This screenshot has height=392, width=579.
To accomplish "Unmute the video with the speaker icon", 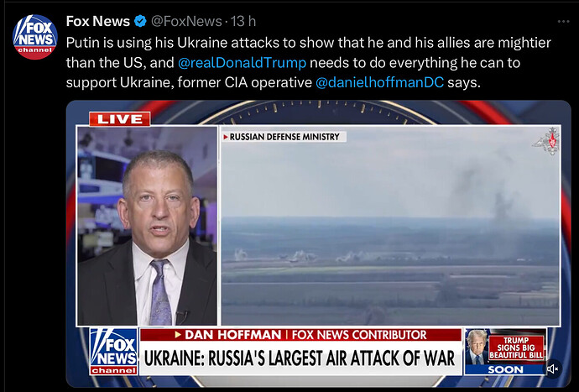I will [x=553, y=368].
